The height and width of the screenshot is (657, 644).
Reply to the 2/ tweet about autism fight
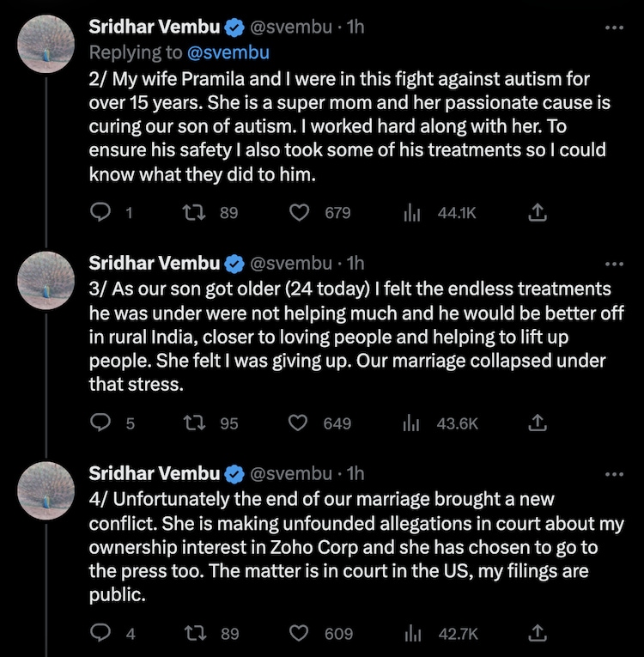click(x=100, y=212)
